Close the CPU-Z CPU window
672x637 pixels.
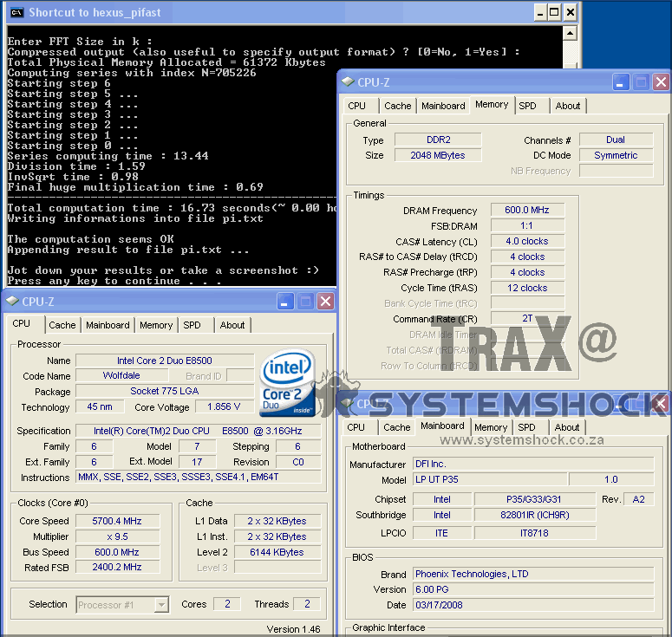(x=325, y=302)
